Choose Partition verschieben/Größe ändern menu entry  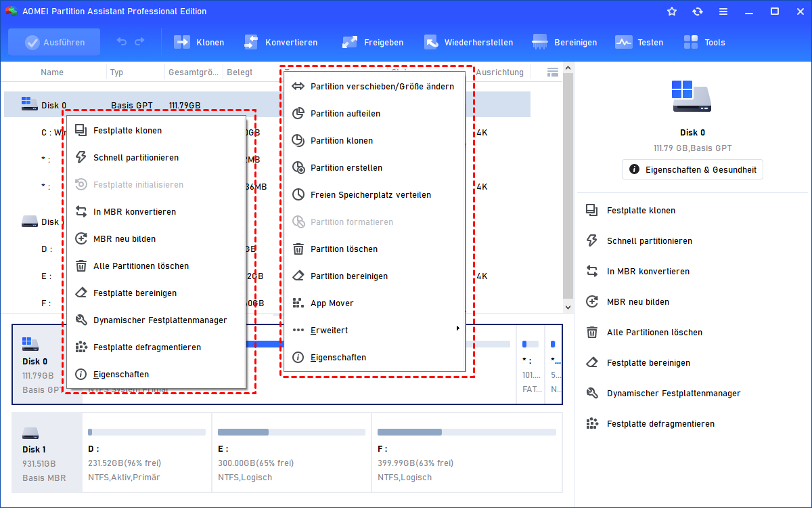coord(374,86)
